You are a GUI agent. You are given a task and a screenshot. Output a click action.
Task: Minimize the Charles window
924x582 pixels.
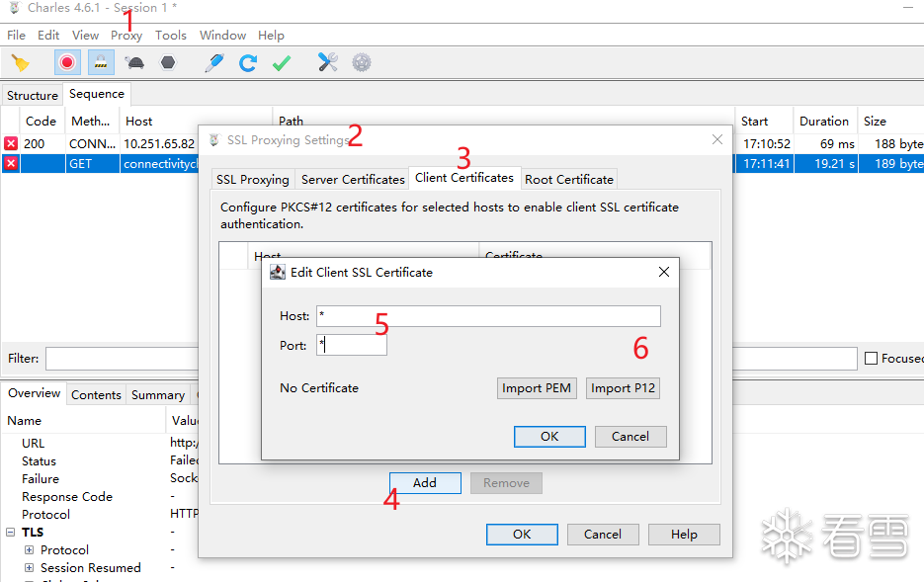coord(908,8)
